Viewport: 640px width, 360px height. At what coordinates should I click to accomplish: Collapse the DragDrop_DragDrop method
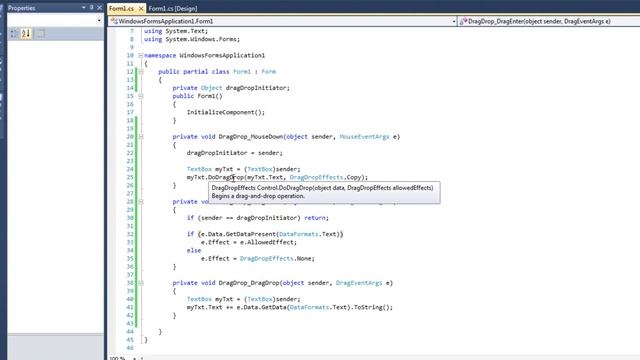coord(140,283)
